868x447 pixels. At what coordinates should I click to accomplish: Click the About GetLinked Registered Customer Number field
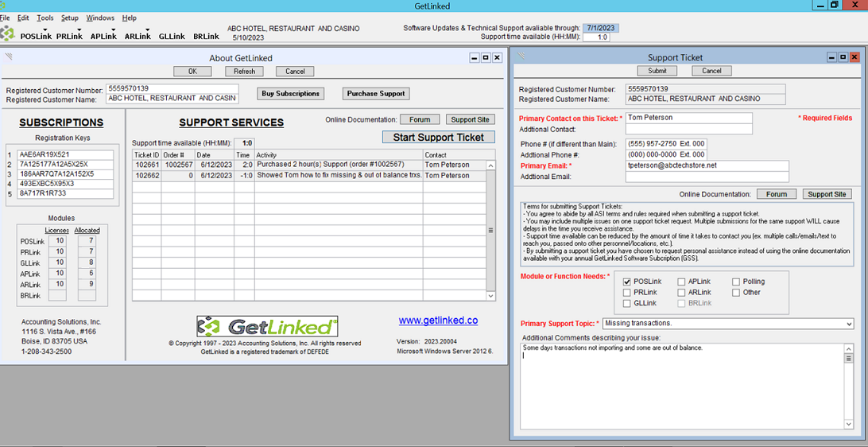point(172,88)
